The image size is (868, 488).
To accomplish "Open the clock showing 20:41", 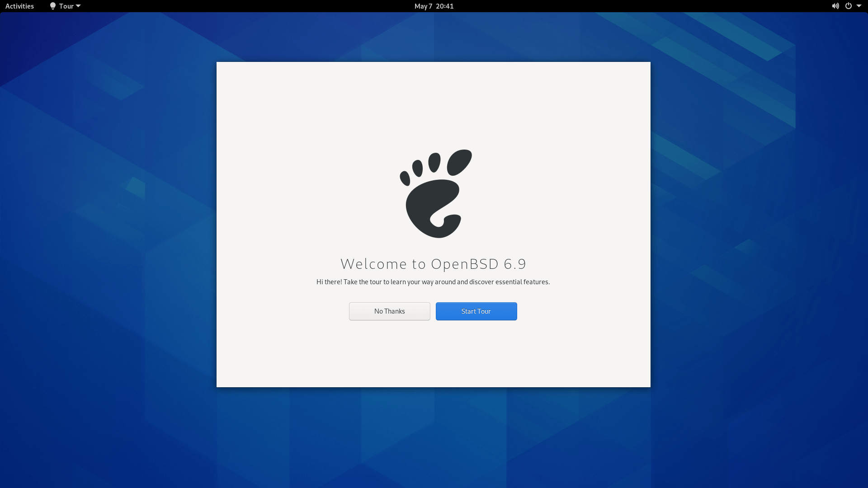I will pos(444,6).
